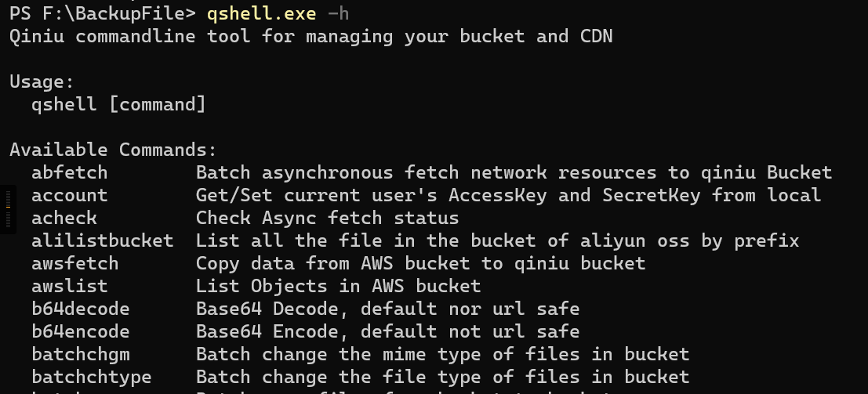Viewport: 868px width, 394px height.
Task: Click the batchchtype command name
Action: click(x=91, y=377)
